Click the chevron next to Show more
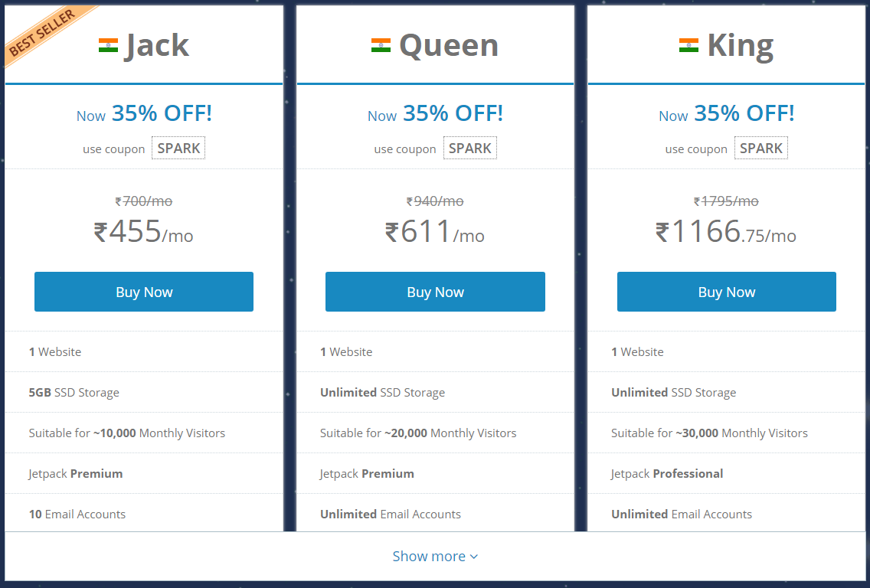The height and width of the screenshot is (588, 870). pos(474,557)
